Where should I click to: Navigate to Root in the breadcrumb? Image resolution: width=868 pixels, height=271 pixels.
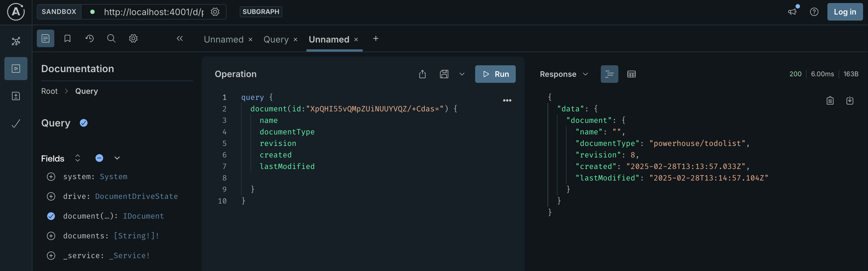49,91
